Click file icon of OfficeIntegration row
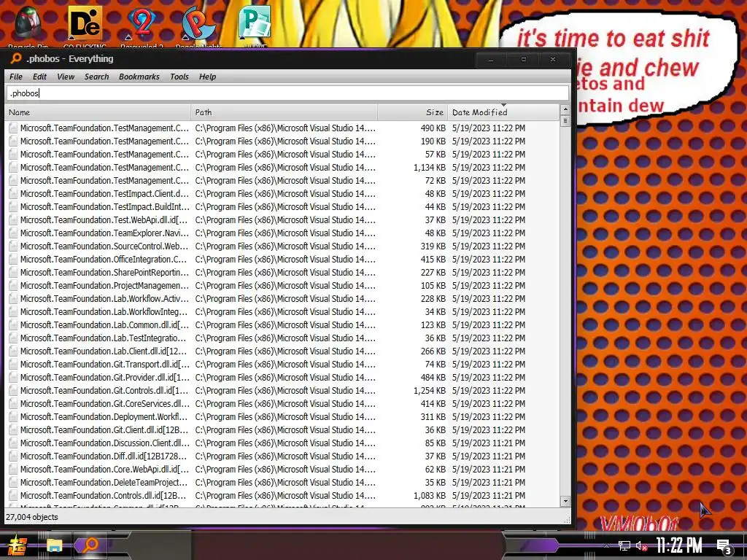 coord(13,259)
